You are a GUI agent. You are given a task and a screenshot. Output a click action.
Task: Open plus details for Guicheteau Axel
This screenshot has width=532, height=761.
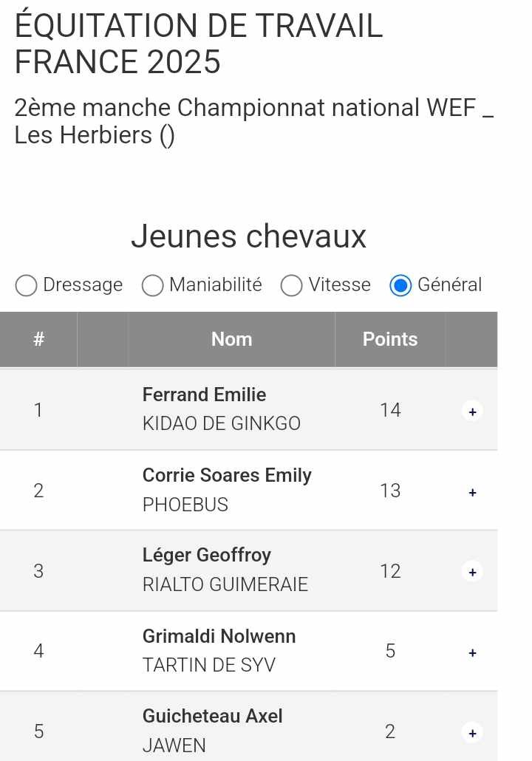(x=472, y=733)
